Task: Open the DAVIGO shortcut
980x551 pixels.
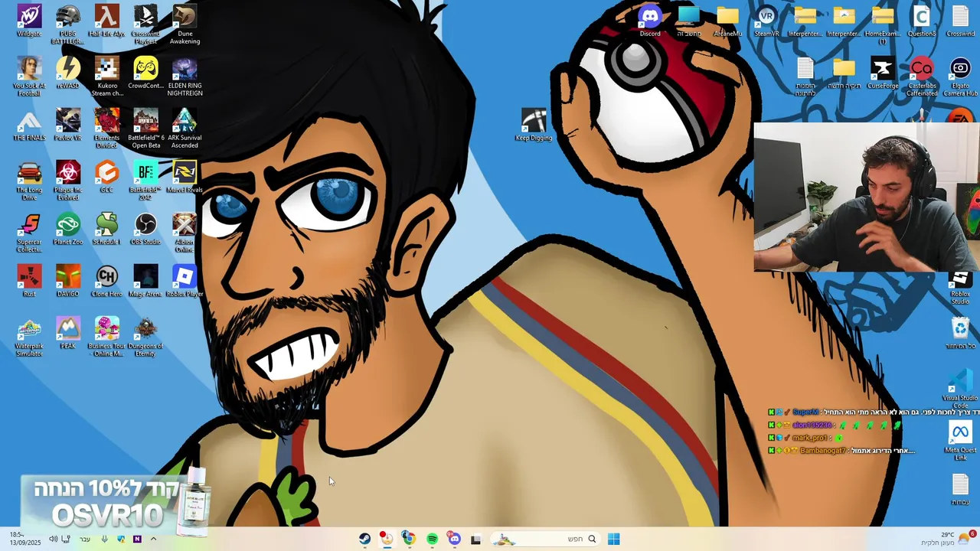Action: [x=67, y=282]
